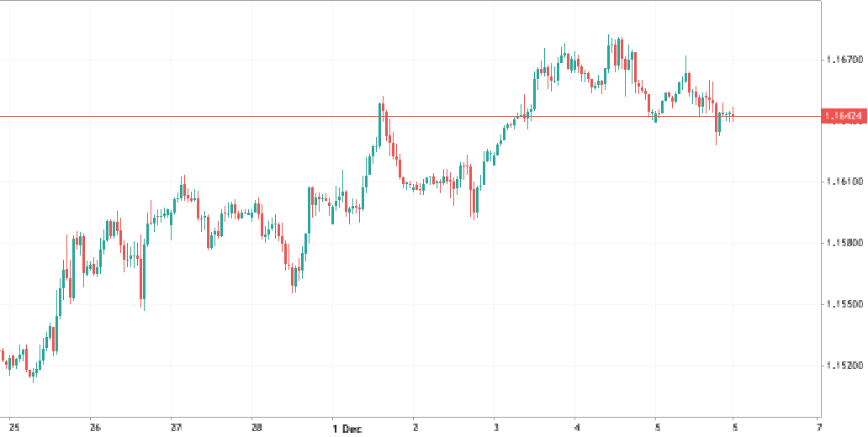Image resolution: width=868 pixels, height=437 pixels.
Task: Click the 1.15800 price scale label
Action: coord(842,243)
